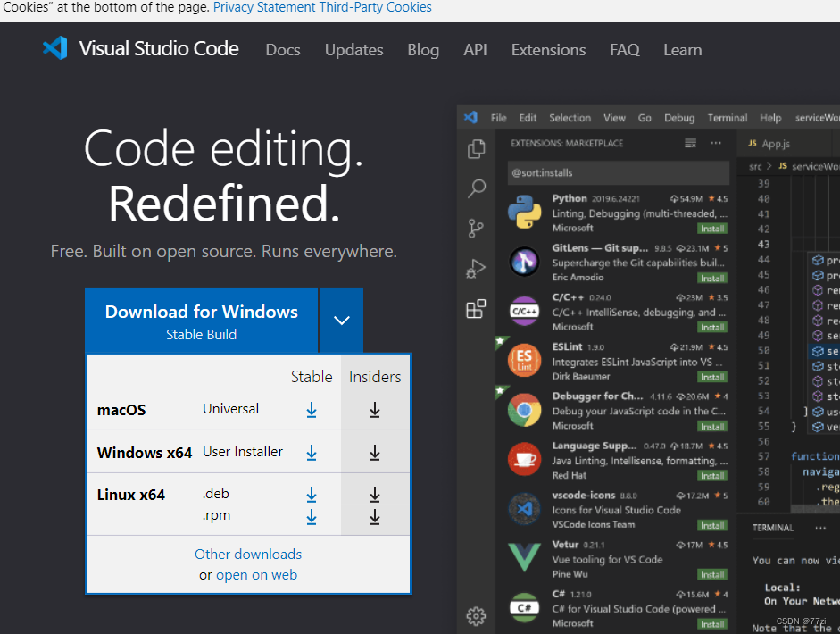Download Windows x64 User Installer Stable
This screenshot has height=634, width=840.
(312, 453)
